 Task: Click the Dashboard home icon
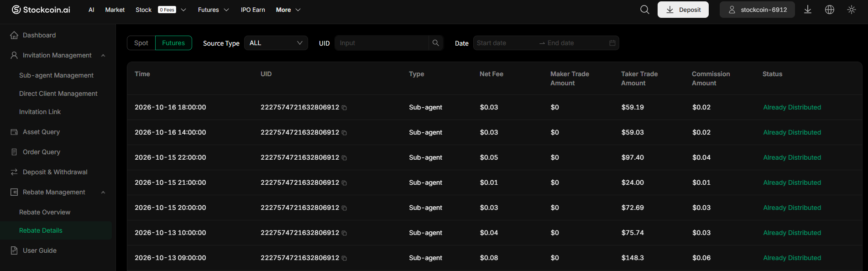[14, 35]
